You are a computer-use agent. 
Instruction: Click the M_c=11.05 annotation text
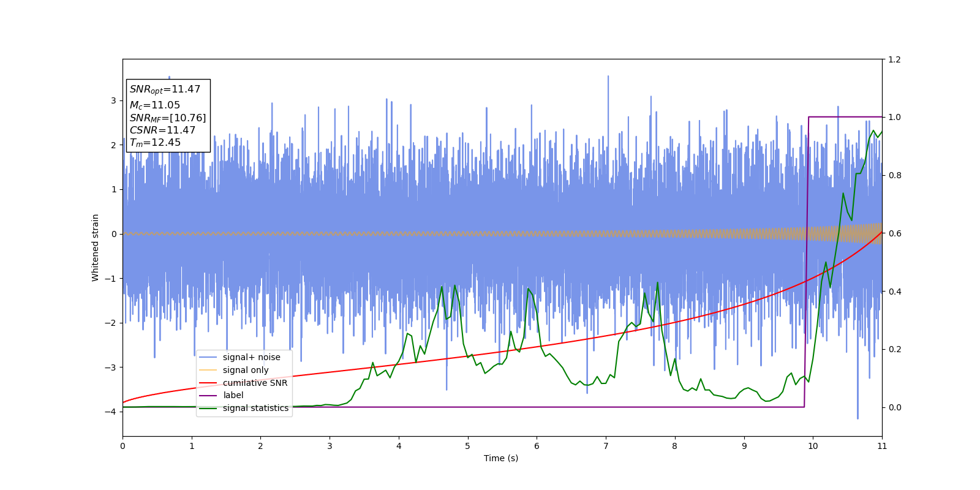pyautogui.click(x=154, y=105)
